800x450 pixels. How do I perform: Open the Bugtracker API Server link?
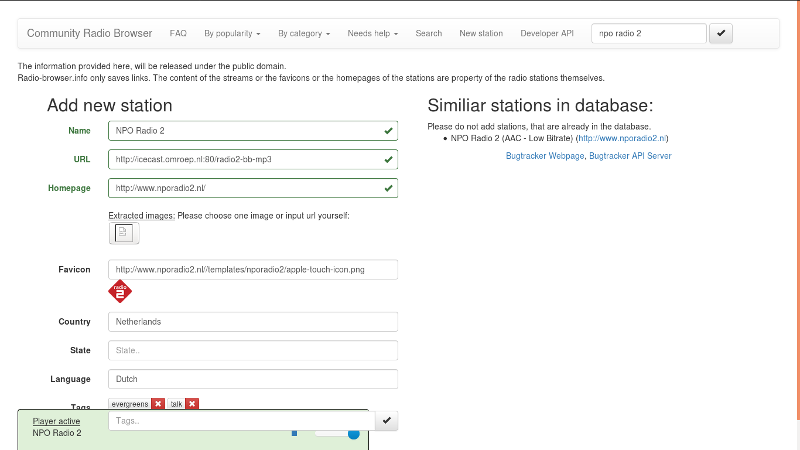[630, 156]
